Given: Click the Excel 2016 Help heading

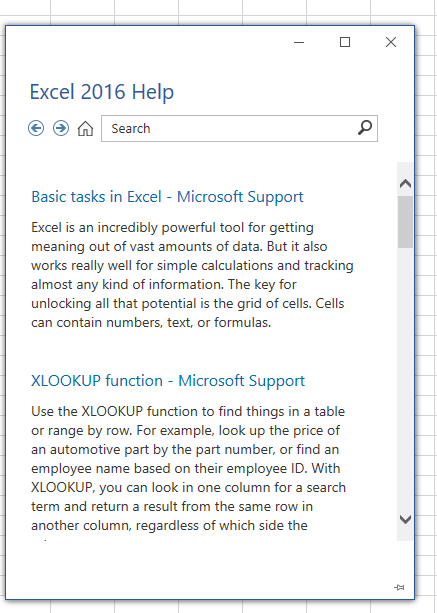Looking at the screenshot, I should 102,92.
